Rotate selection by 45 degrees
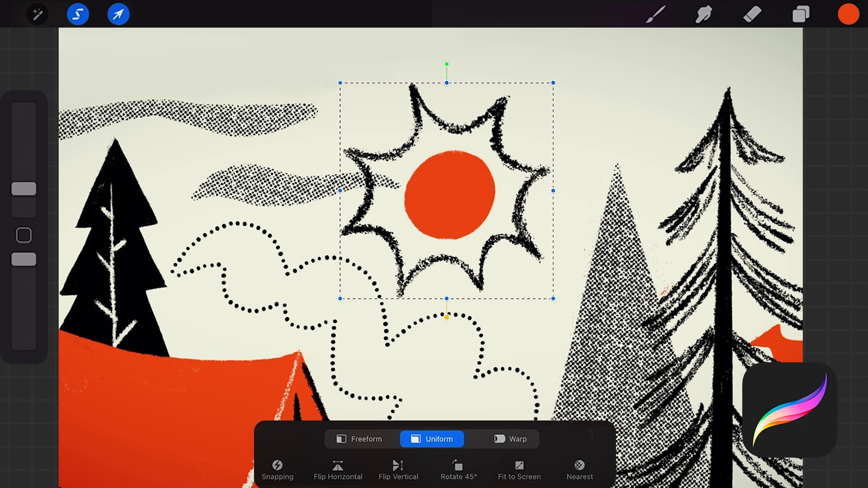Image resolution: width=868 pixels, height=488 pixels. 459,470
